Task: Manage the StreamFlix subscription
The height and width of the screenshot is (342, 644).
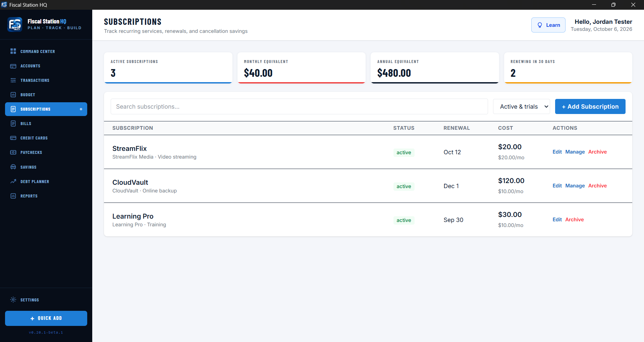Action: coord(575,152)
